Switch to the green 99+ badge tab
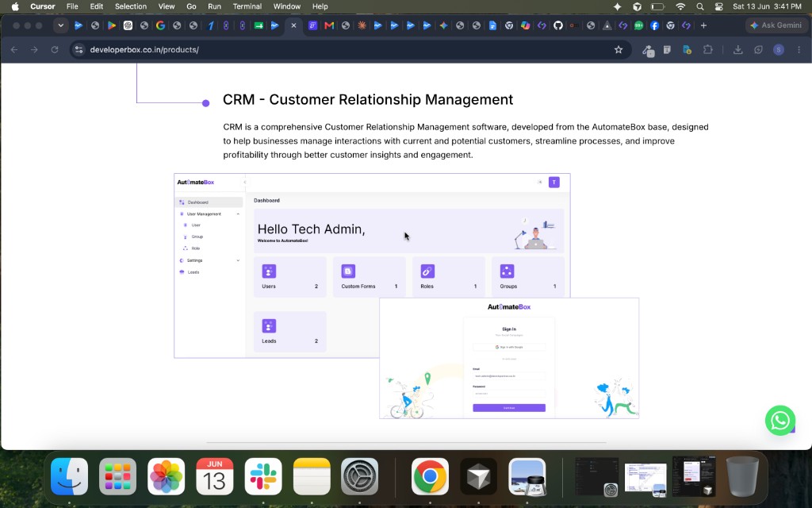This screenshot has height=508, width=812. point(638,25)
